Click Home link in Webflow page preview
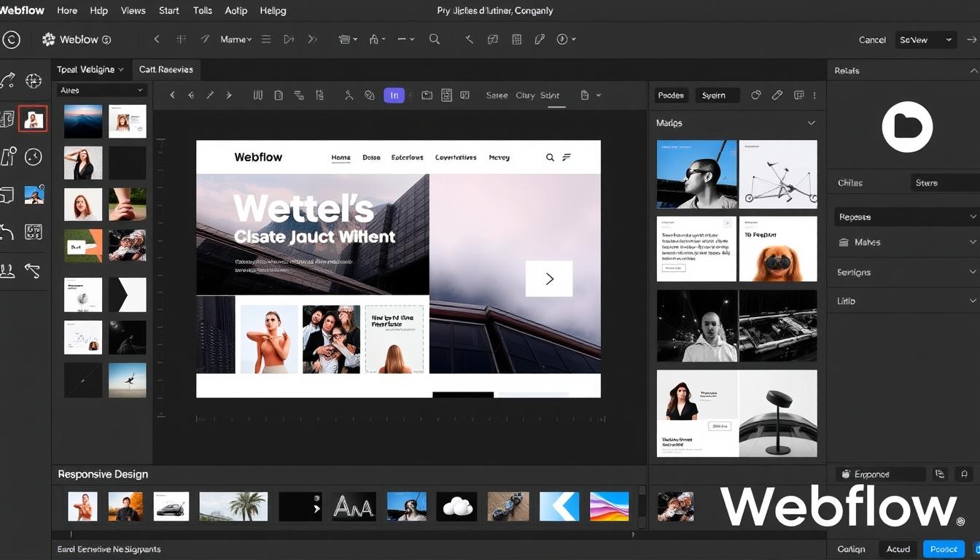The image size is (980, 560). (x=341, y=157)
